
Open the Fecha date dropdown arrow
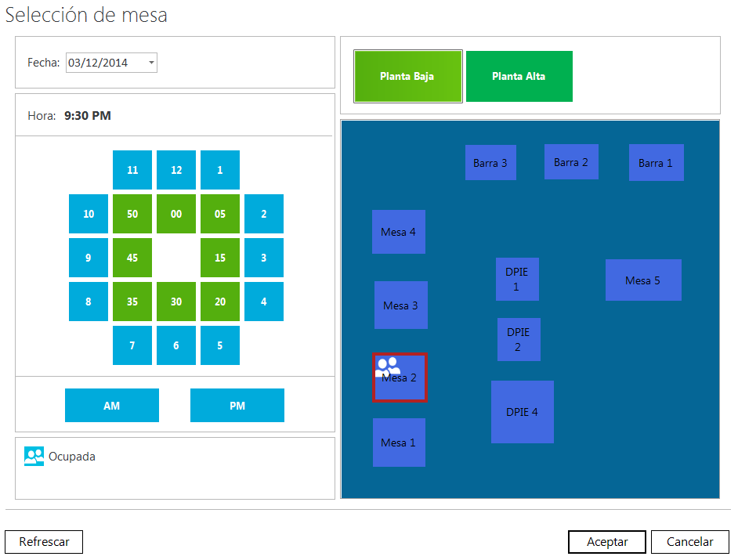[x=150, y=63]
